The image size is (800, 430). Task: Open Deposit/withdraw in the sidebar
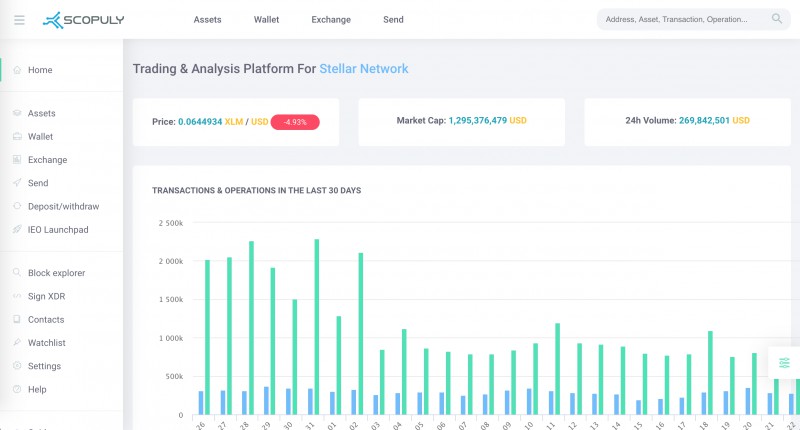pyautogui.click(x=63, y=206)
